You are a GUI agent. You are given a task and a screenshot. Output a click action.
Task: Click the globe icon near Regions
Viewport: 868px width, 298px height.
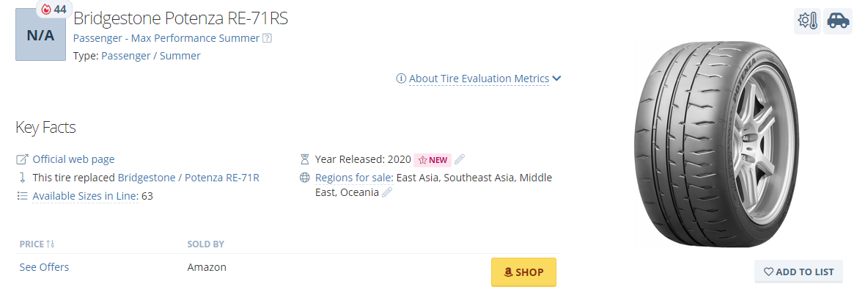point(305,178)
